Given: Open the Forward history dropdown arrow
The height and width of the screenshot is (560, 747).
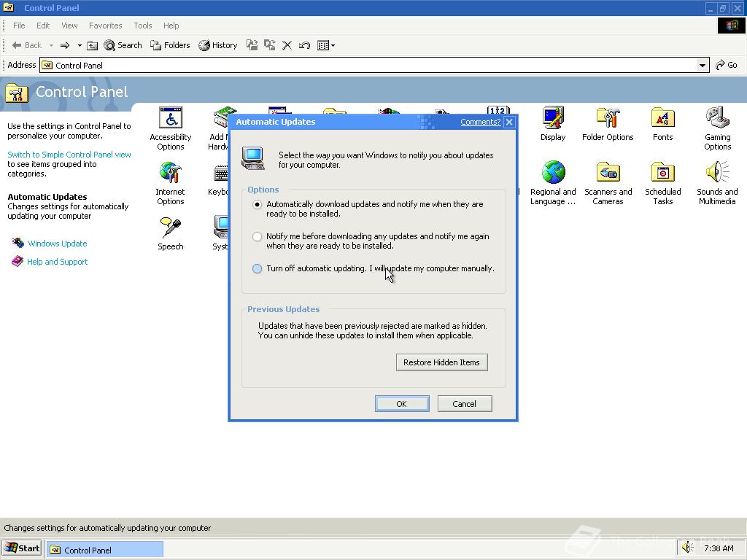Looking at the screenshot, I should tap(79, 45).
